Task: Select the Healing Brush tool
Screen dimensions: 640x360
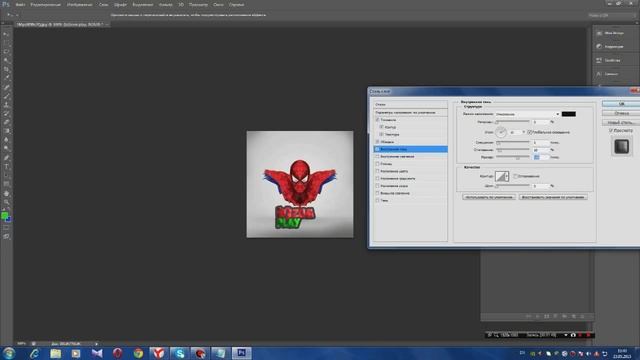Action: point(6,87)
